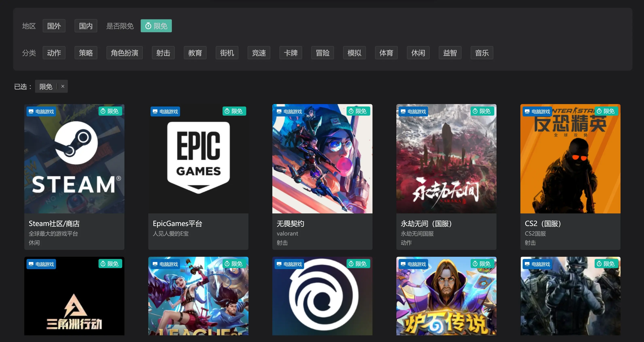
Task: Pick the 音乐 category tag
Action: point(482,53)
